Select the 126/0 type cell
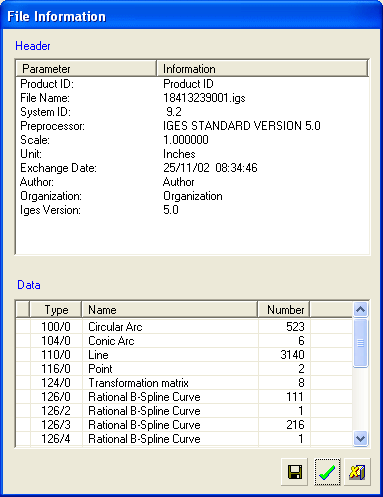This screenshot has width=383, height=497. pyautogui.click(x=56, y=397)
